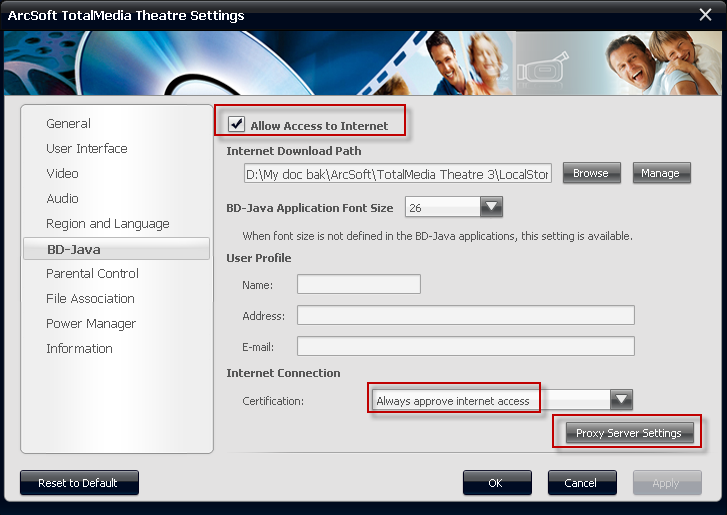727x515 pixels.
Task: Click Browse for download path
Action: tap(591, 173)
